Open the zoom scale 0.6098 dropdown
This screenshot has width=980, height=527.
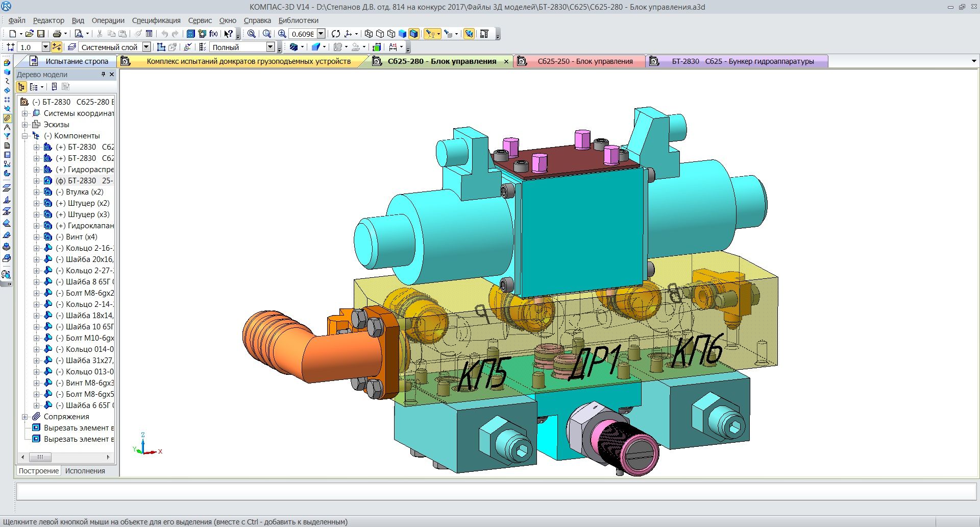[x=321, y=34]
